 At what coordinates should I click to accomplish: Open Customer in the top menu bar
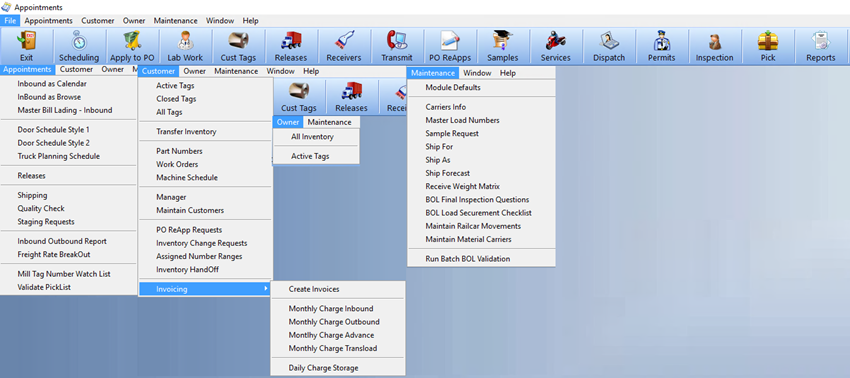click(98, 21)
